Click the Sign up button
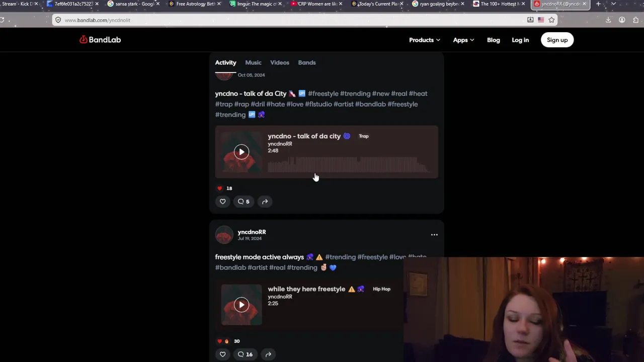 point(557,40)
